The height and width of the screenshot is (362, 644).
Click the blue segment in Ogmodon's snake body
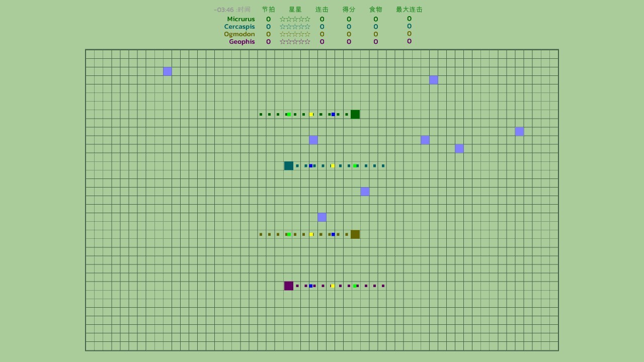point(333,234)
